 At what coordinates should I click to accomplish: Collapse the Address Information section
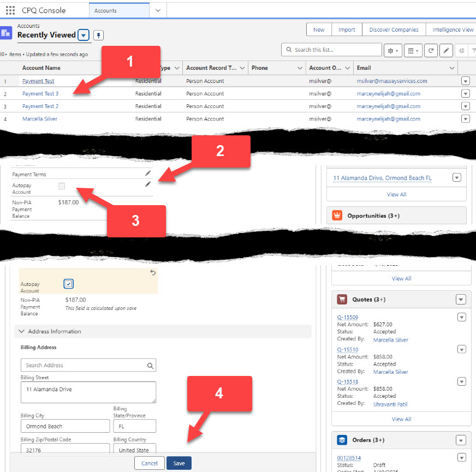click(22, 331)
